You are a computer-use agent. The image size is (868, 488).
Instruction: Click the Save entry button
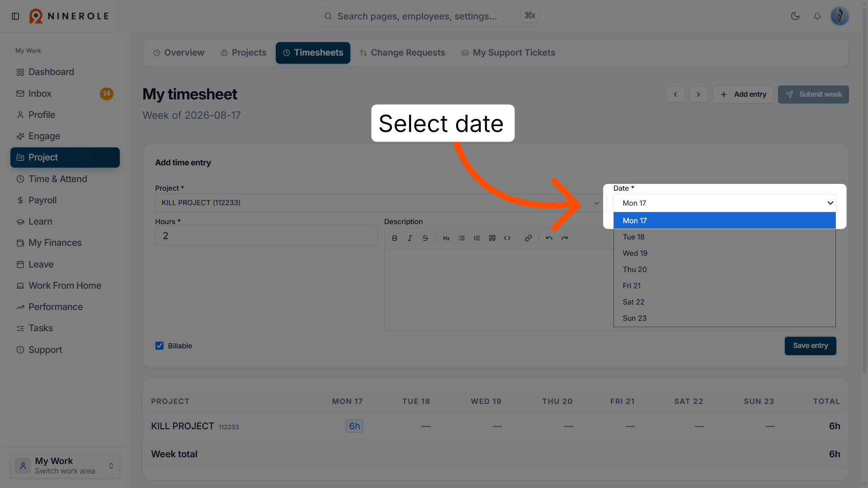[811, 346]
